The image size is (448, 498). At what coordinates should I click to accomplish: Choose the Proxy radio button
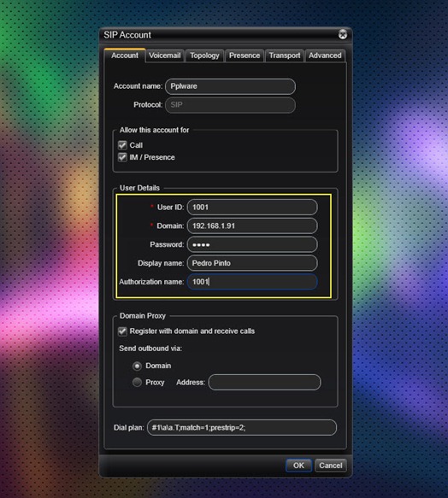point(137,382)
